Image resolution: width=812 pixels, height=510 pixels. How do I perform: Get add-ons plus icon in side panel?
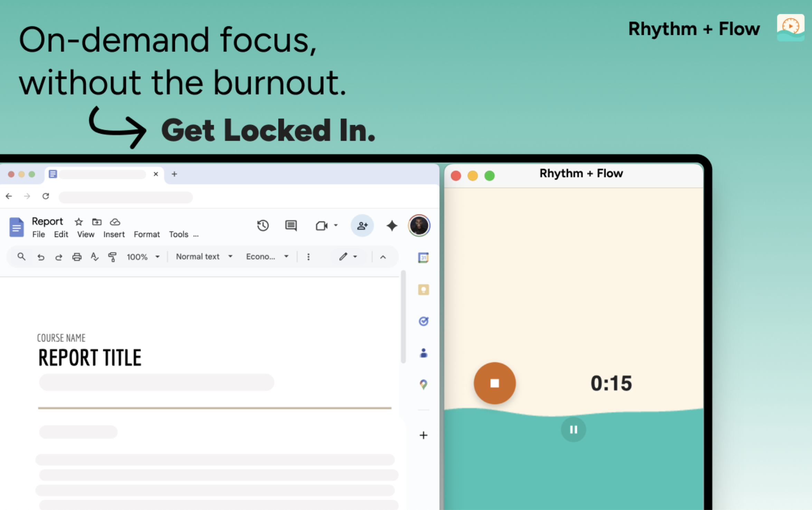(423, 435)
